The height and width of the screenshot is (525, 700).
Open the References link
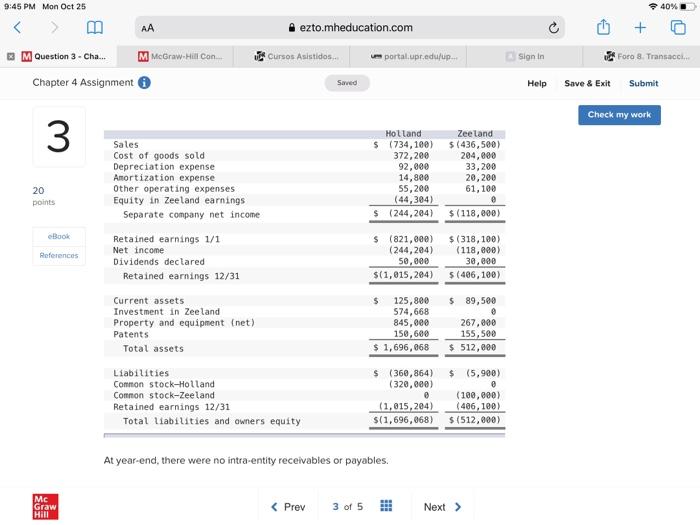(59, 255)
